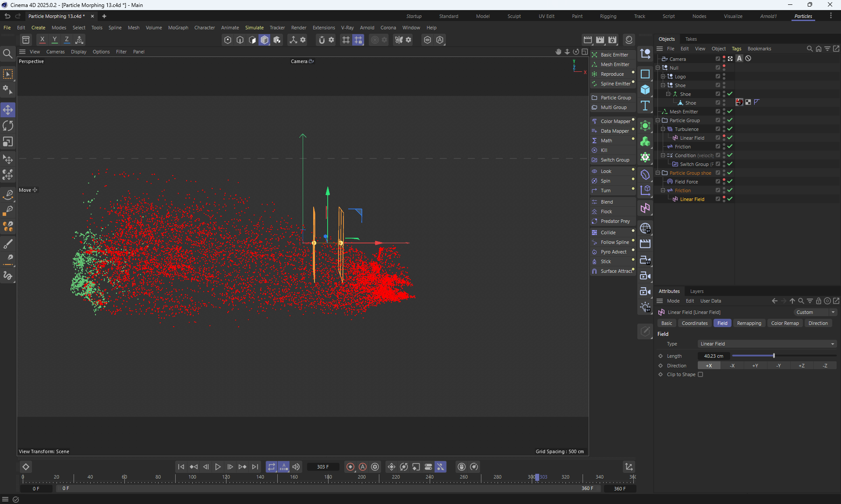Toggle the X axis lock icon
The height and width of the screenshot is (504, 841).
click(x=42, y=40)
